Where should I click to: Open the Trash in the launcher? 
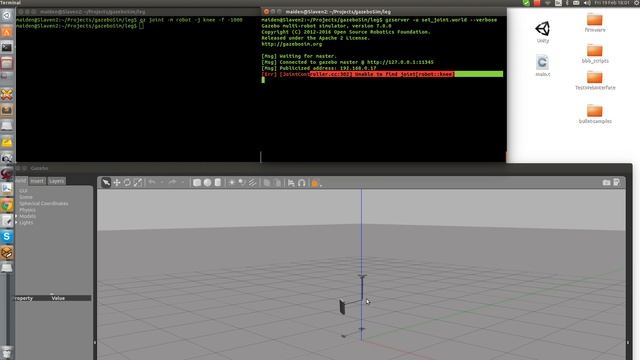(x=7, y=352)
